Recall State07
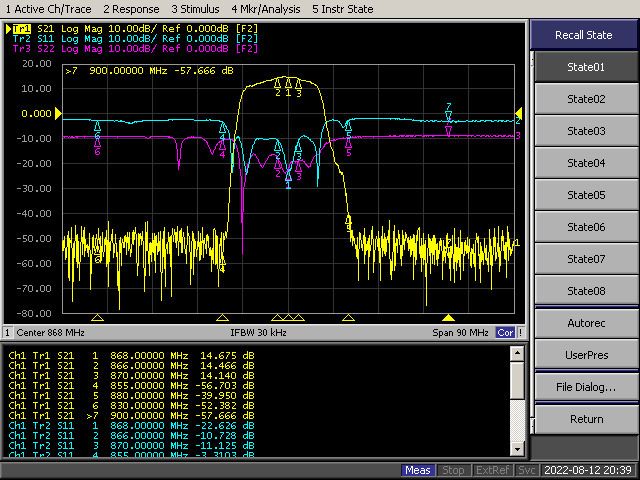Viewport: 640px width, 480px height. pos(586,259)
